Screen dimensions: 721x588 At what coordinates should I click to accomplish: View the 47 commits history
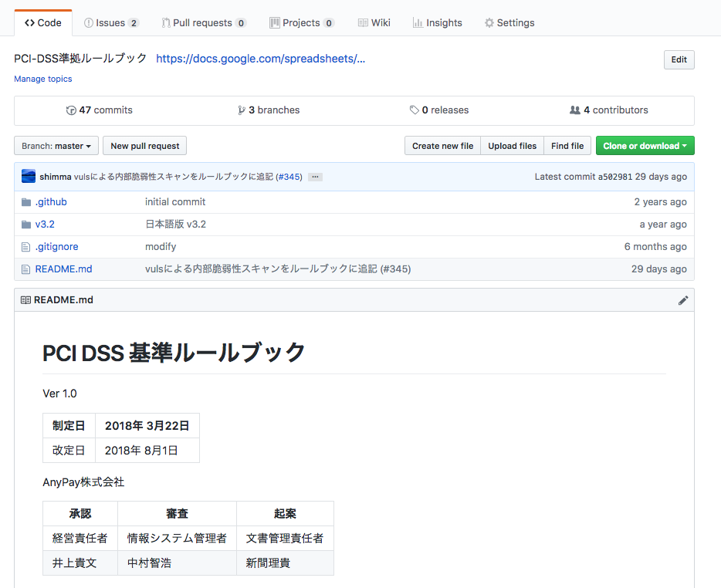[x=100, y=110]
